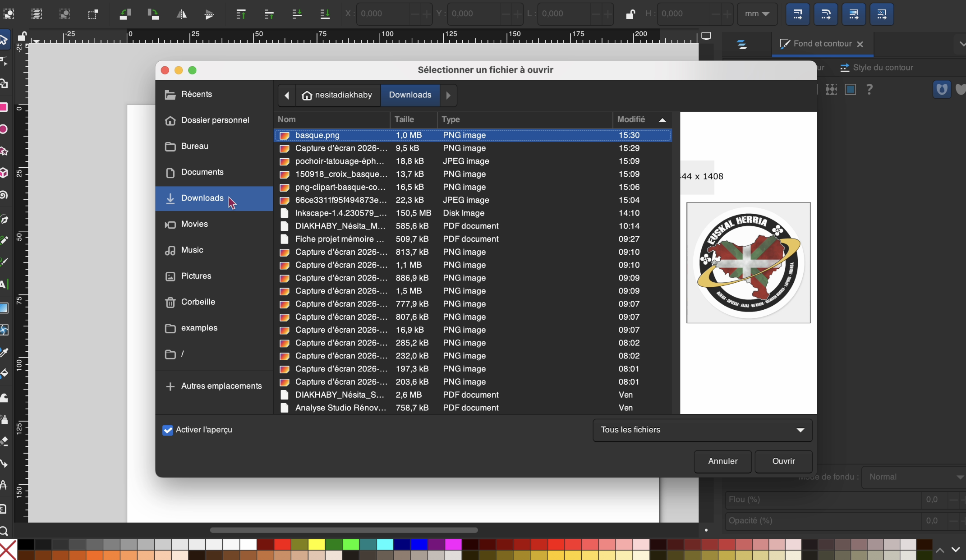Select the pochoir-tatouage JPEG file row

(x=339, y=161)
